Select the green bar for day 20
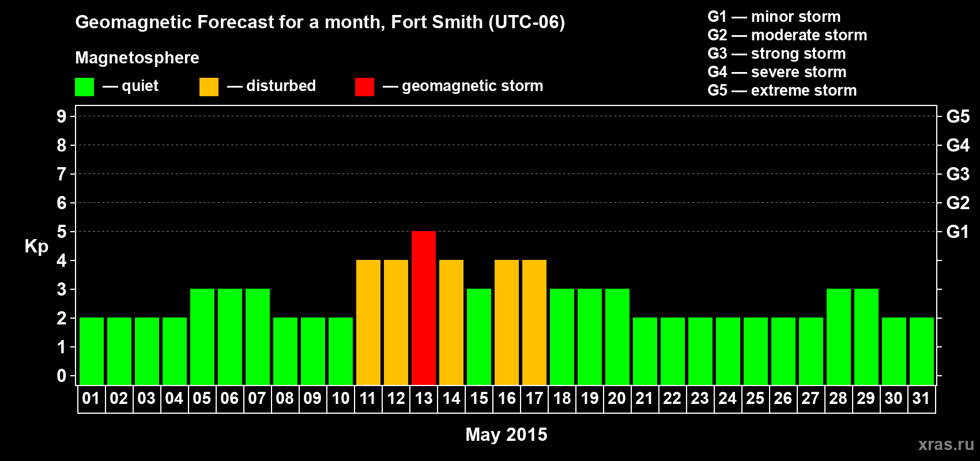This screenshot has width=980, height=461. (617, 337)
